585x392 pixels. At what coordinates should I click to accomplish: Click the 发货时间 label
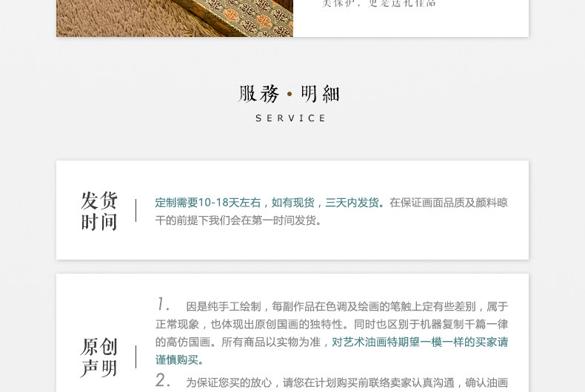[x=99, y=211]
